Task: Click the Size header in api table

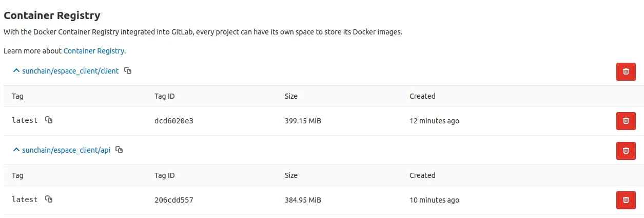Action: [291, 175]
